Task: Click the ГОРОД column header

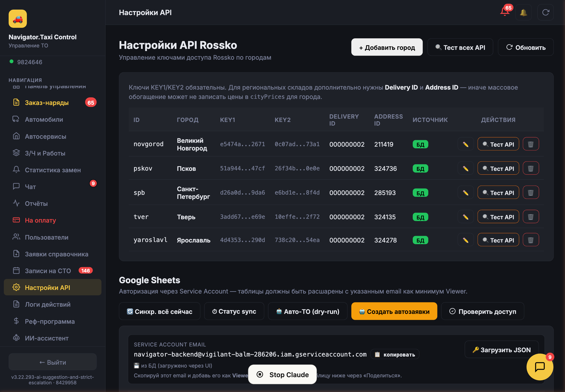Action: [188, 120]
